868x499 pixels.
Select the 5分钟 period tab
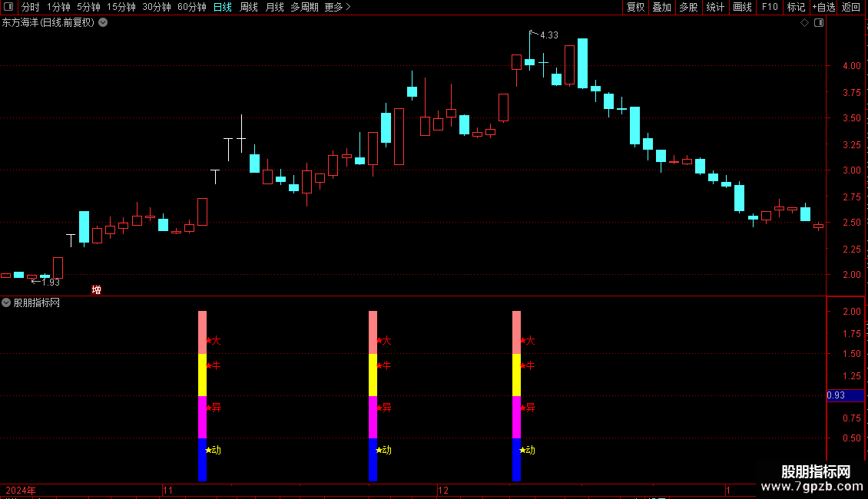[88, 7]
